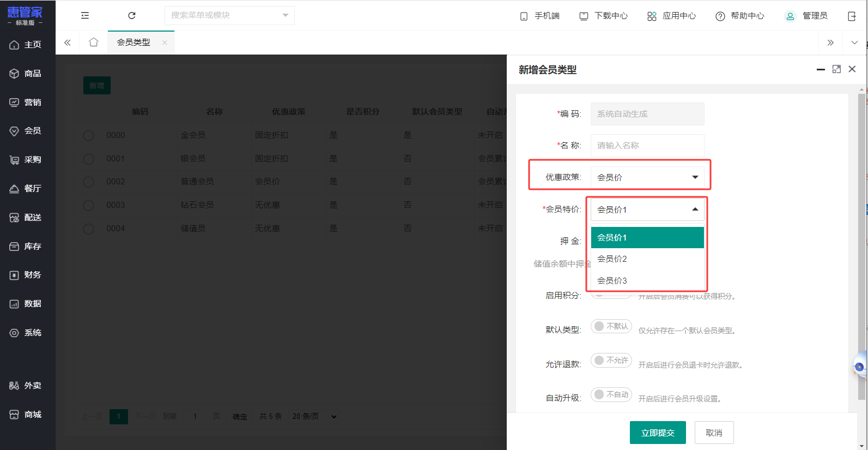This screenshot has height=450, width=868.
Task: Select the radio button for row 0004
Action: click(x=88, y=229)
